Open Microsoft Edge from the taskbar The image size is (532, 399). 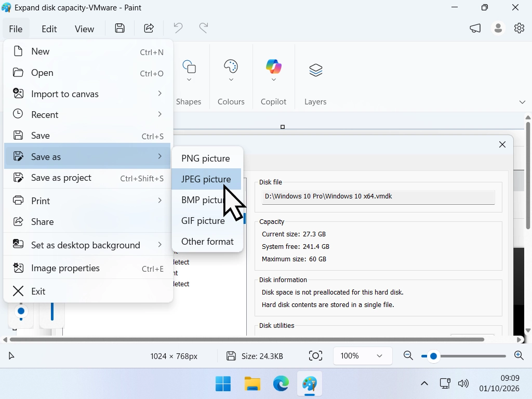(281, 384)
